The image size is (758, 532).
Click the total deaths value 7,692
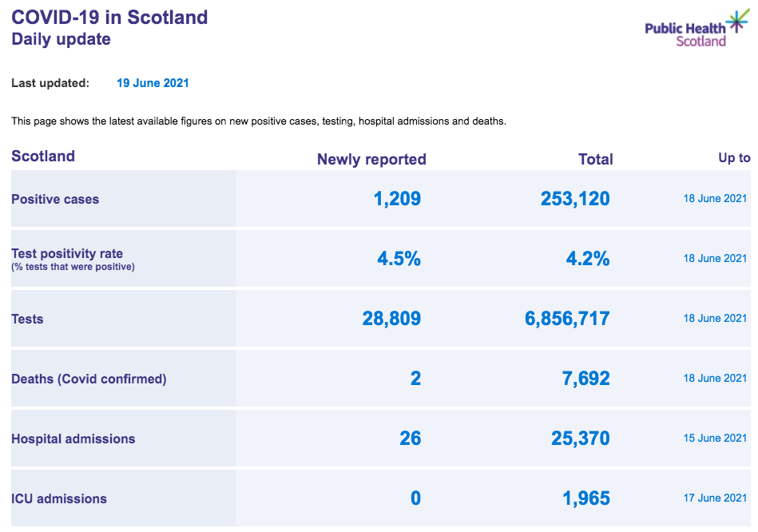(x=586, y=379)
